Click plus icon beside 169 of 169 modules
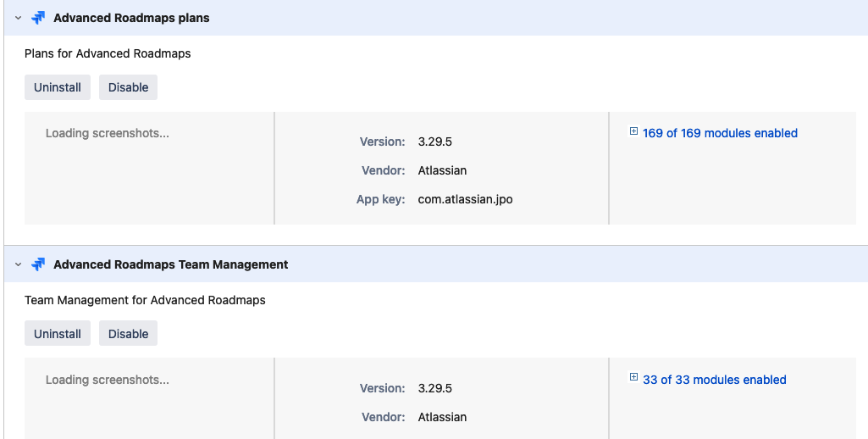 click(x=633, y=131)
